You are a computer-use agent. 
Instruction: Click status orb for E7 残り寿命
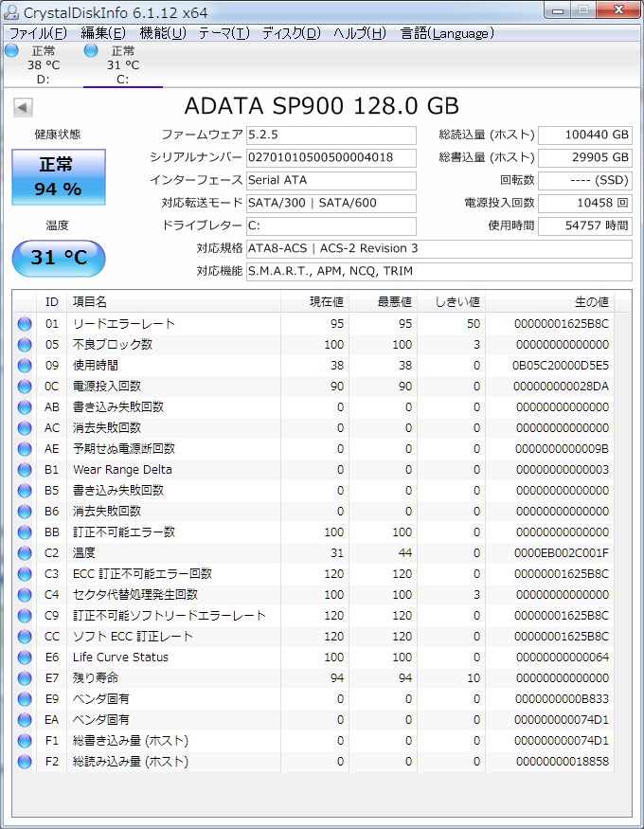25,678
